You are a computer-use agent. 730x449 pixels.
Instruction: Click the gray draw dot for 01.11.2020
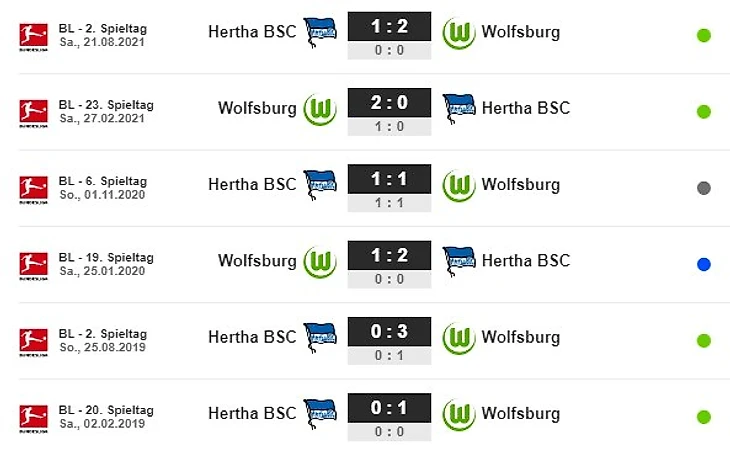click(x=704, y=188)
